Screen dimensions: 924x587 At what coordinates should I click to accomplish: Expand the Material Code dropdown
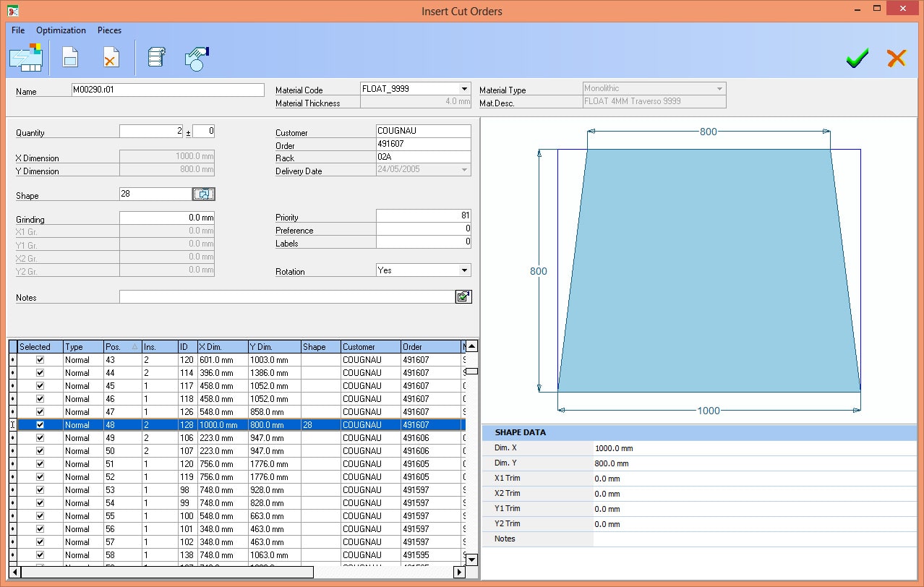point(463,89)
